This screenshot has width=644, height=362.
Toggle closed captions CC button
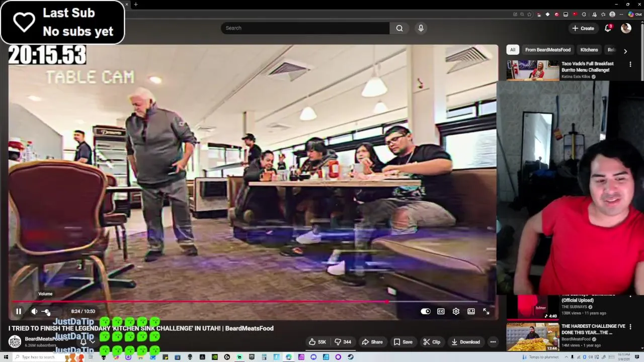(x=441, y=311)
